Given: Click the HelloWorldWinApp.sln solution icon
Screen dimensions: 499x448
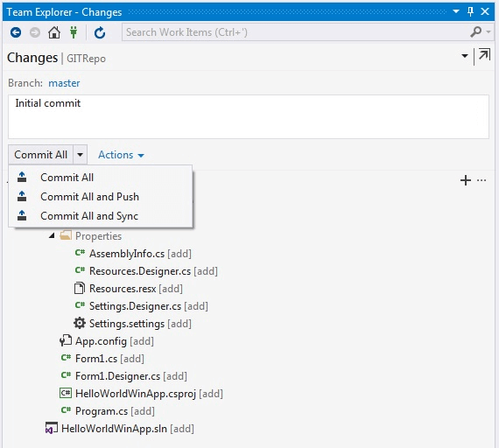Looking at the screenshot, I should click(52, 428).
